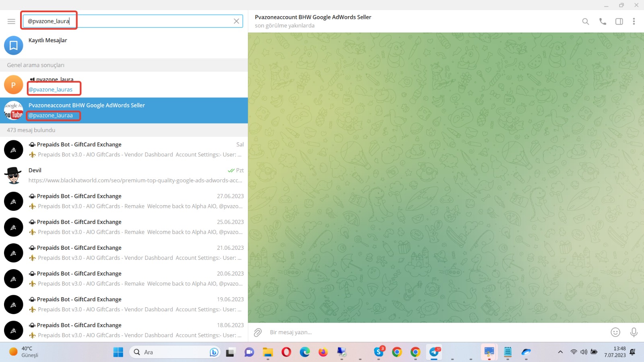644x362 pixels.
Task: Open Prepaids Bot message from 25.06.2023
Action: [124, 227]
